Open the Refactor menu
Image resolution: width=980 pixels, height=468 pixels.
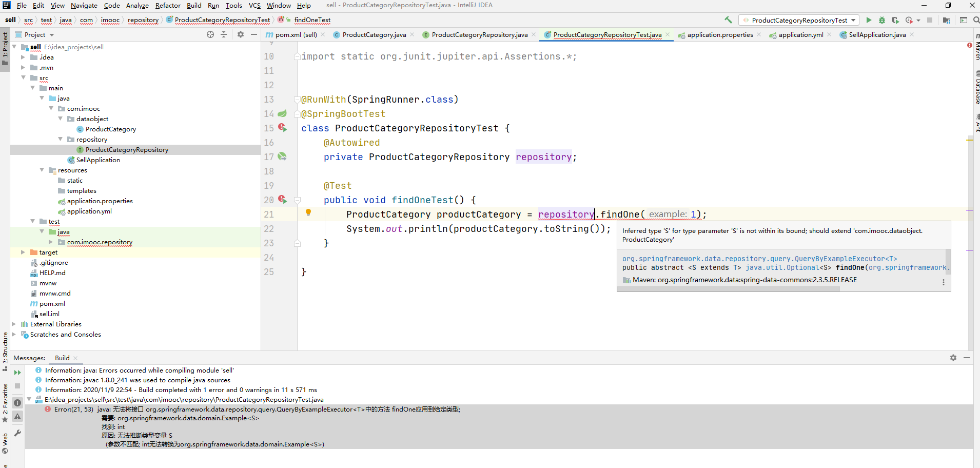[168, 5]
